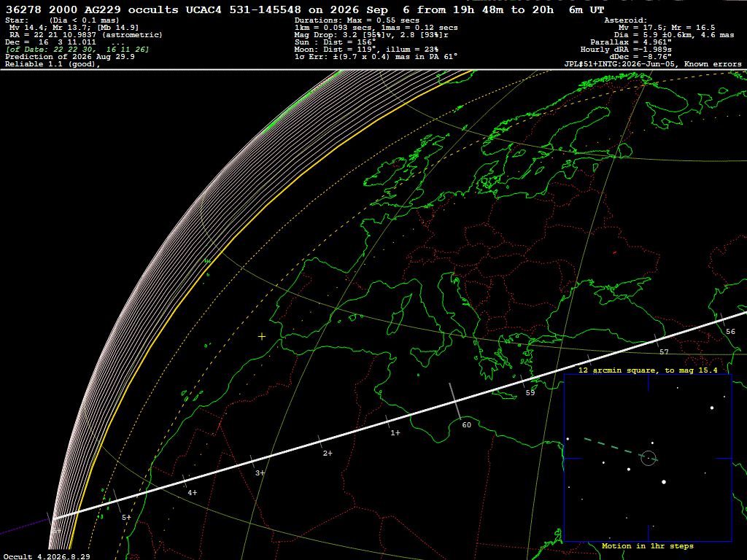This screenshot has width=747, height=560.
Task: Click the brightest star in the finder chart
Action: (x=664, y=482)
